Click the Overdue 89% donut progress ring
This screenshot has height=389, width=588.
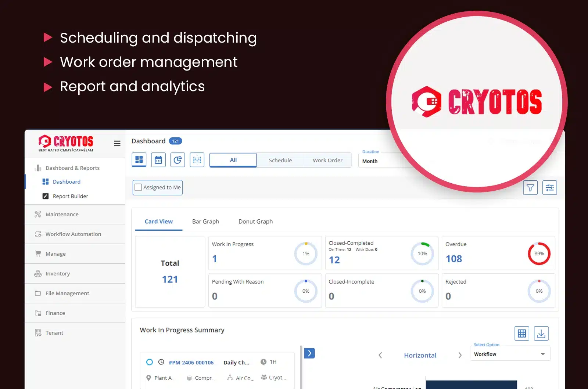click(539, 253)
